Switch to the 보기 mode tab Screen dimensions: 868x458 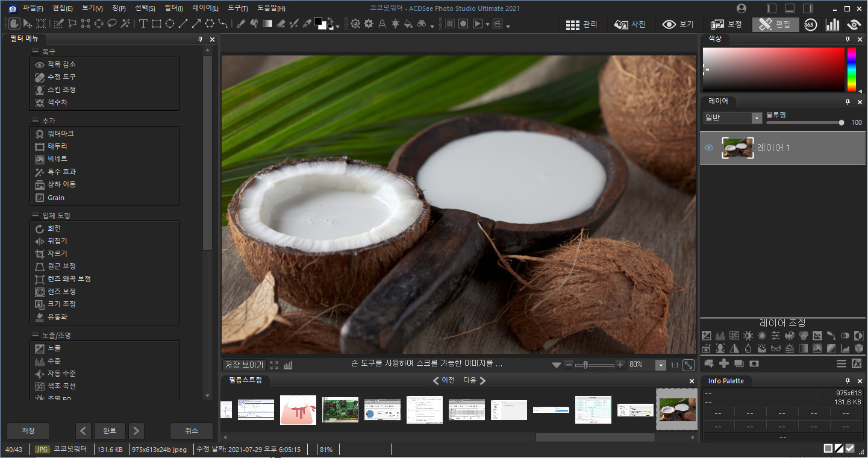click(678, 24)
